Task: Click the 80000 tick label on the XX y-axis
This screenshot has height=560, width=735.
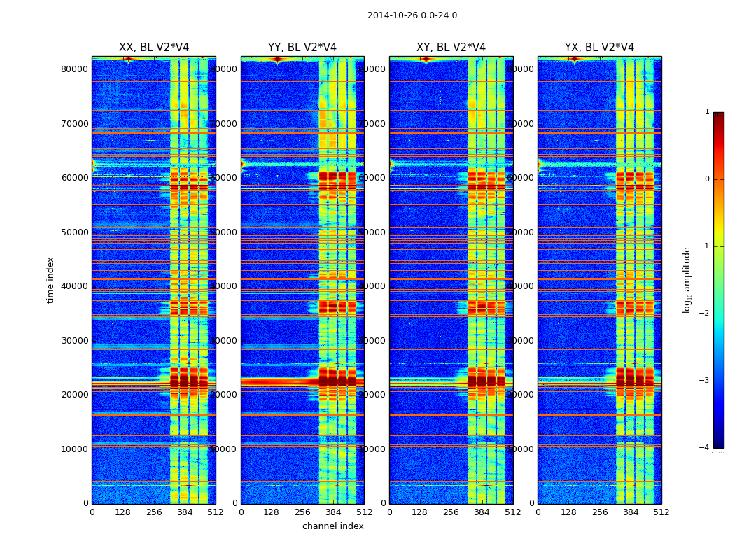Action: tap(74, 69)
